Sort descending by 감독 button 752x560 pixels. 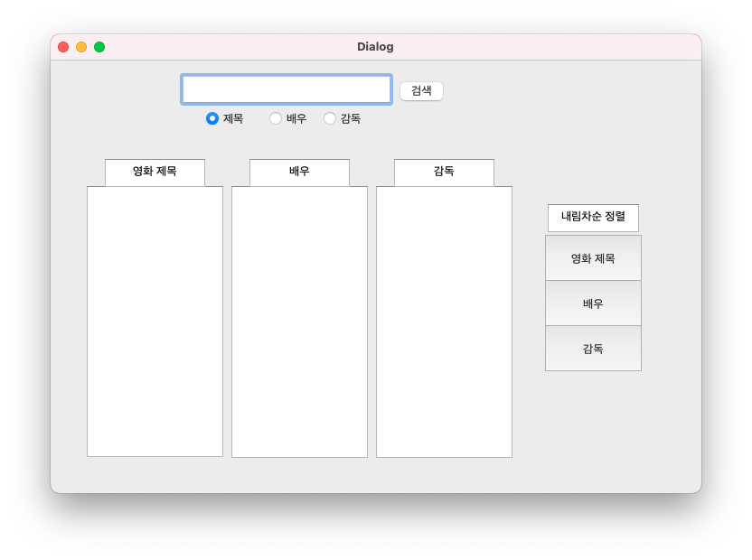point(593,348)
